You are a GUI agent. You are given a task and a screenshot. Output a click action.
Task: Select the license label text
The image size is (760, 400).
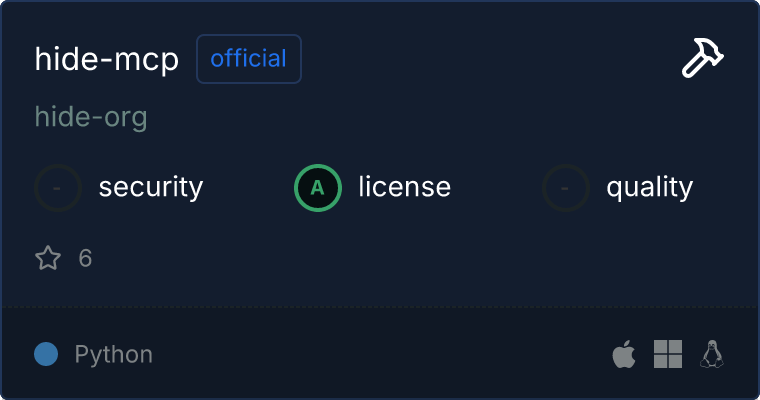click(x=404, y=187)
